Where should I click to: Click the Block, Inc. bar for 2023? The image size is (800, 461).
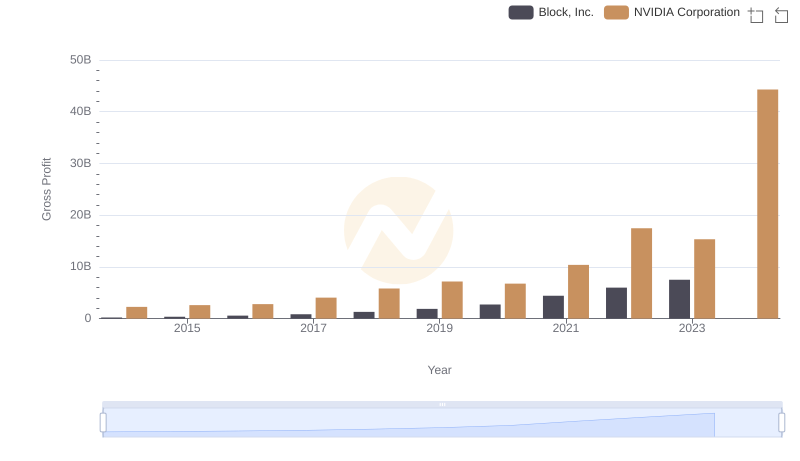click(x=679, y=299)
